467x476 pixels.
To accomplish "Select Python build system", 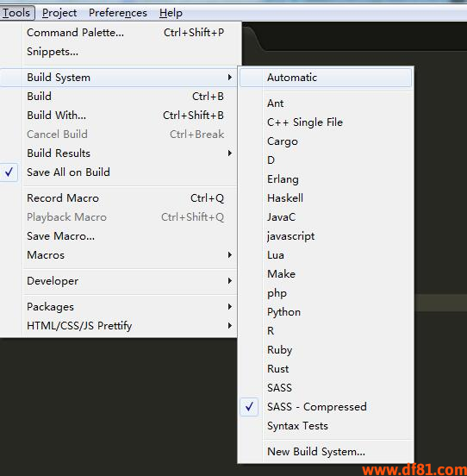I will click(x=326, y=312).
